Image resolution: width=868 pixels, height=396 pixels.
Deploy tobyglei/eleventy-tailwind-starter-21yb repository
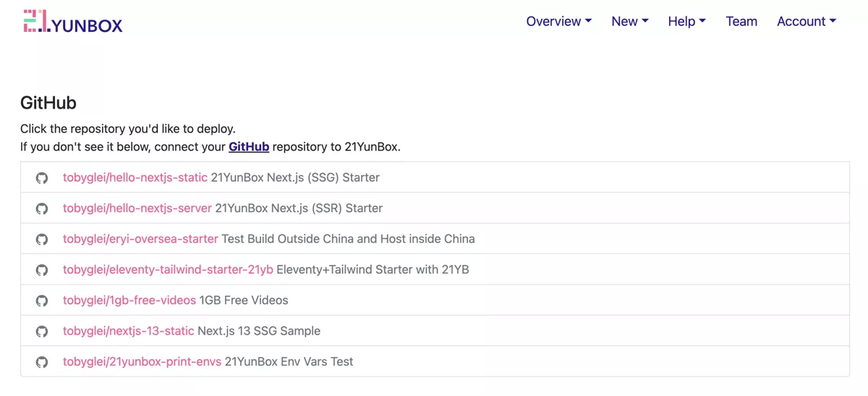pyautogui.click(x=168, y=269)
